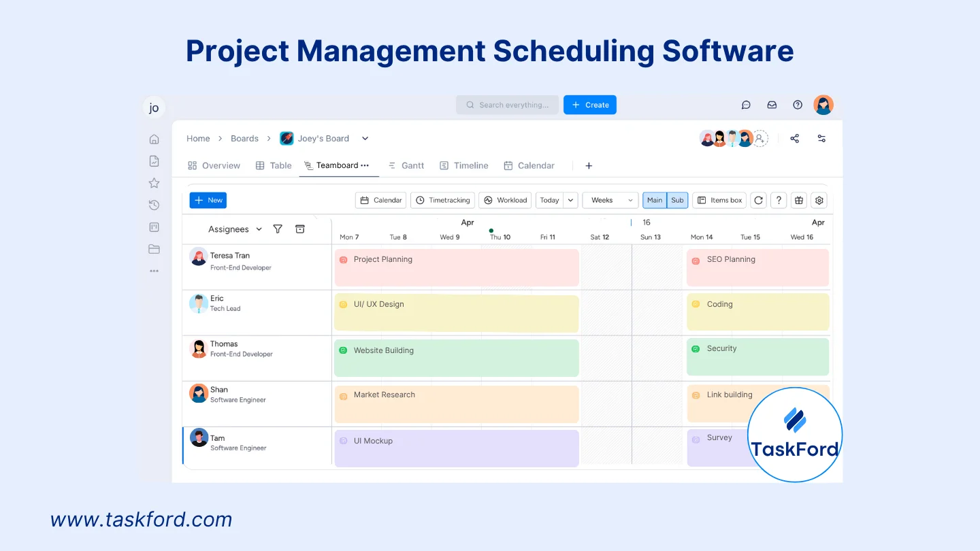
Task: Click the refresh icon in toolbar
Action: point(758,201)
